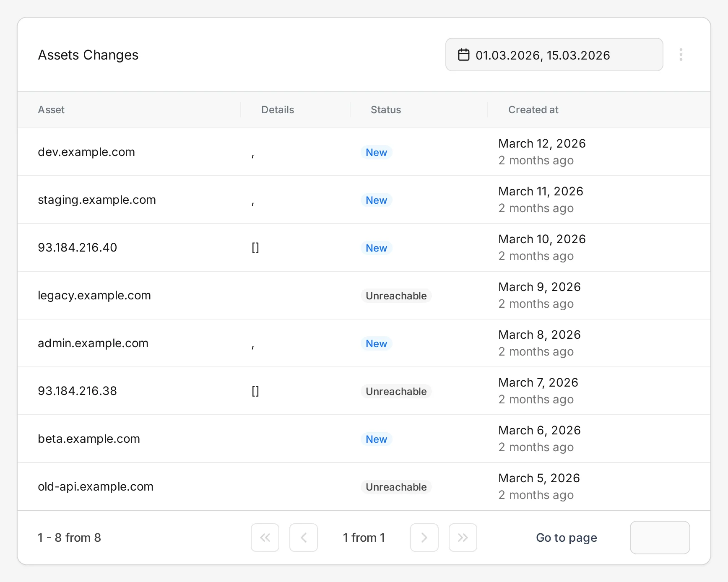Click the page number input field
This screenshot has width=728, height=582.
pos(660,538)
